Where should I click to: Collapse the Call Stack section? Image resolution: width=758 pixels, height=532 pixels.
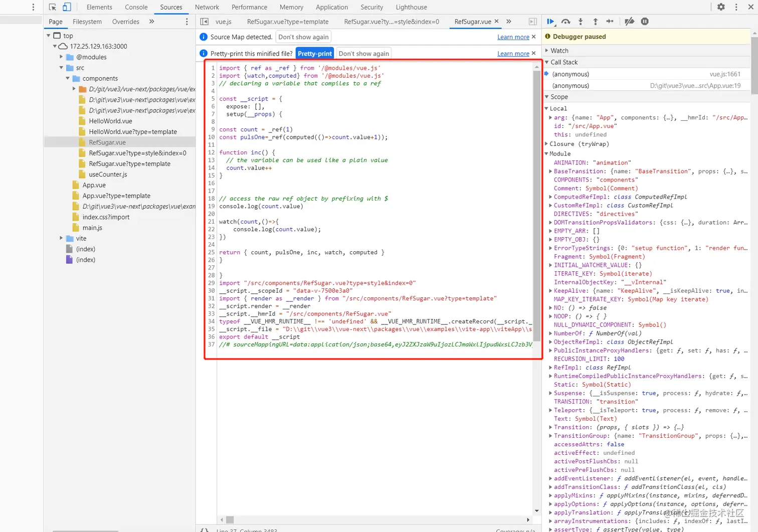click(563, 62)
